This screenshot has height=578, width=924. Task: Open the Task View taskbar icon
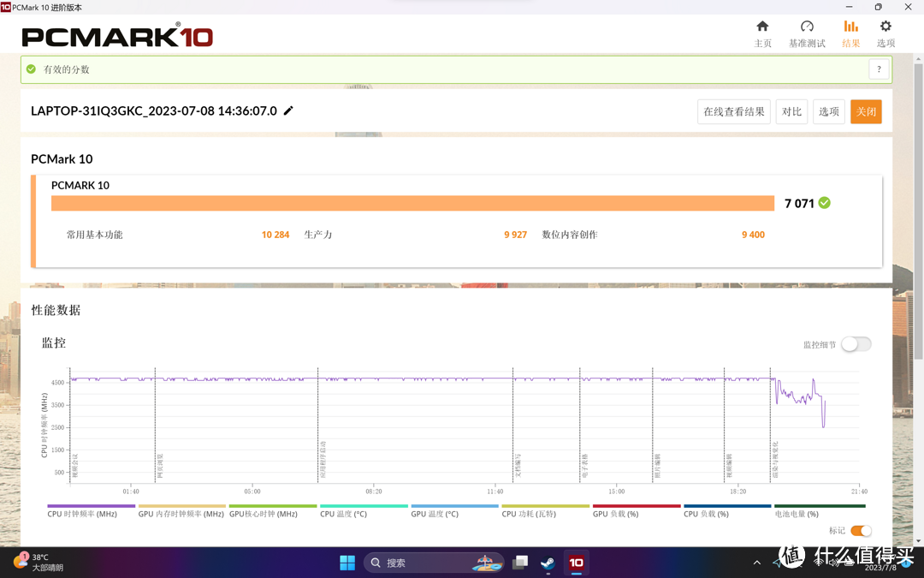[520, 563]
